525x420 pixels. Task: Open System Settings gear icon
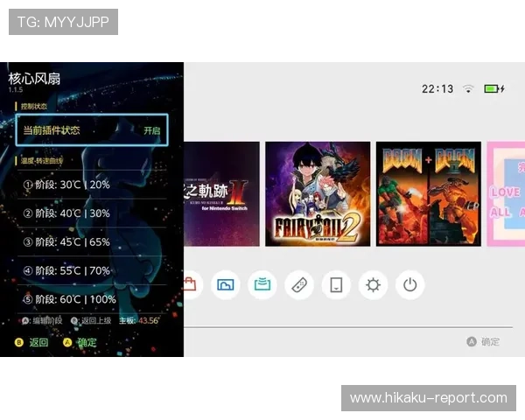click(x=373, y=285)
